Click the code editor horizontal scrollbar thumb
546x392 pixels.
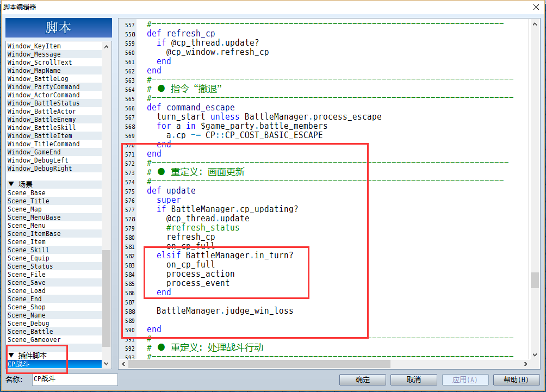(x=259, y=364)
